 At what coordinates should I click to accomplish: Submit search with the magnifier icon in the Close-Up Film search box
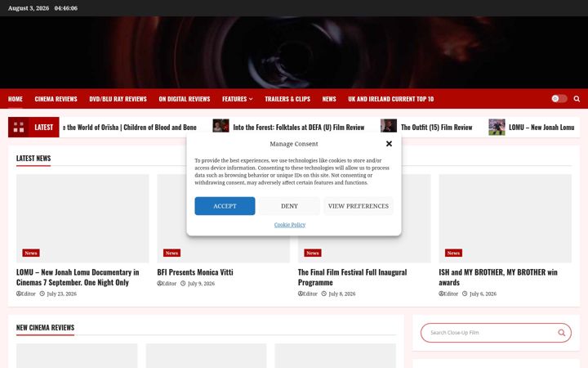tap(561, 332)
